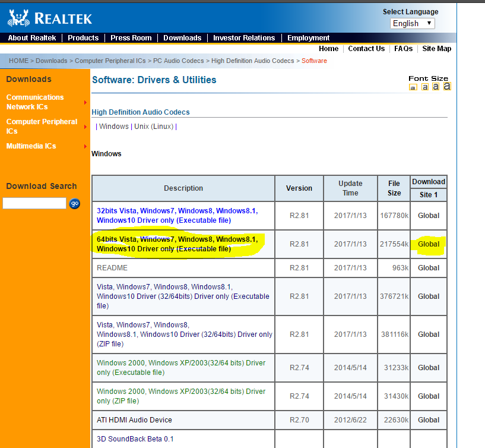This screenshot has height=448, width=485.
Task: Expand Multimedia ICs sidebar menu
Action: (46, 146)
